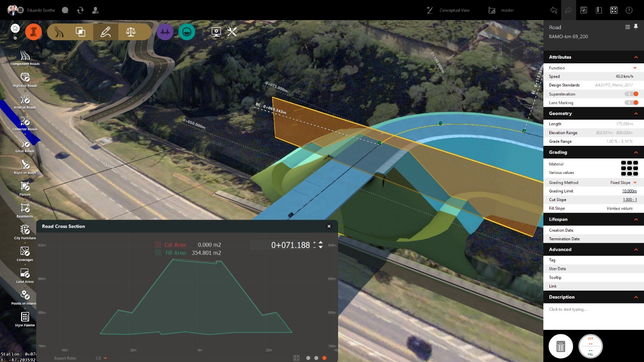The height and width of the screenshot is (362, 644).
Task: Collapse the Lifespan section
Action: pos(636,220)
